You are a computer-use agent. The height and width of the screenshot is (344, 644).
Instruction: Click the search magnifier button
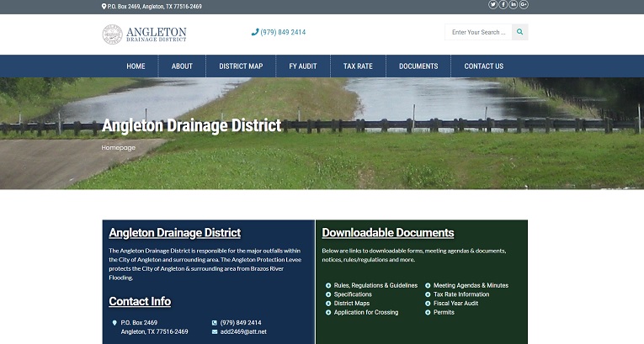click(x=519, y=33)
